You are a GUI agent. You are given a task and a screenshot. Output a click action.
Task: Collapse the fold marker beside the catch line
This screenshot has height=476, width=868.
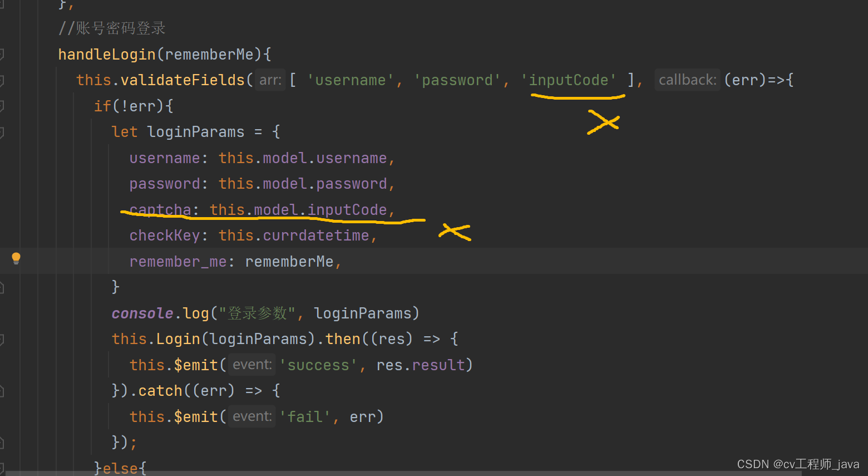coord(2,391)
